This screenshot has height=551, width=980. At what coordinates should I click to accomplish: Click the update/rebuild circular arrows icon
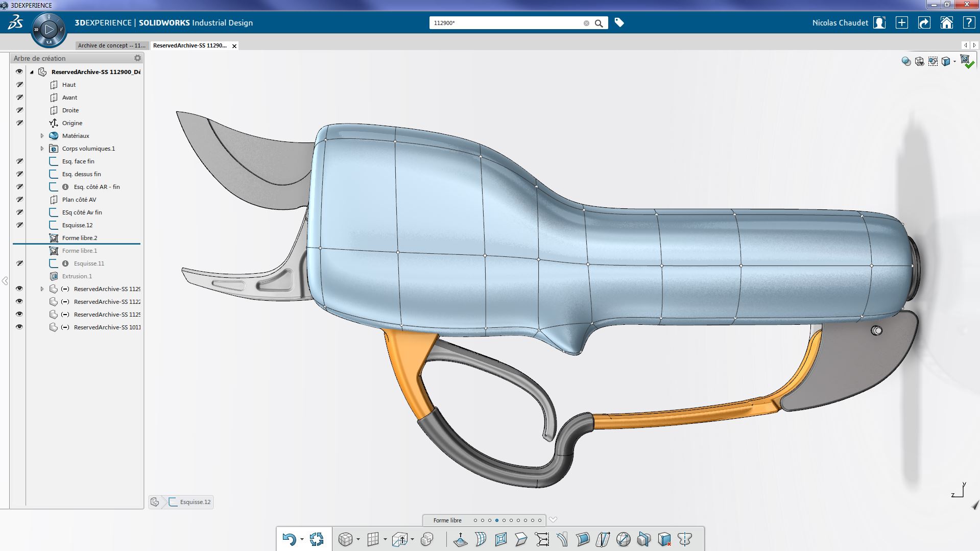click(317, 539)
